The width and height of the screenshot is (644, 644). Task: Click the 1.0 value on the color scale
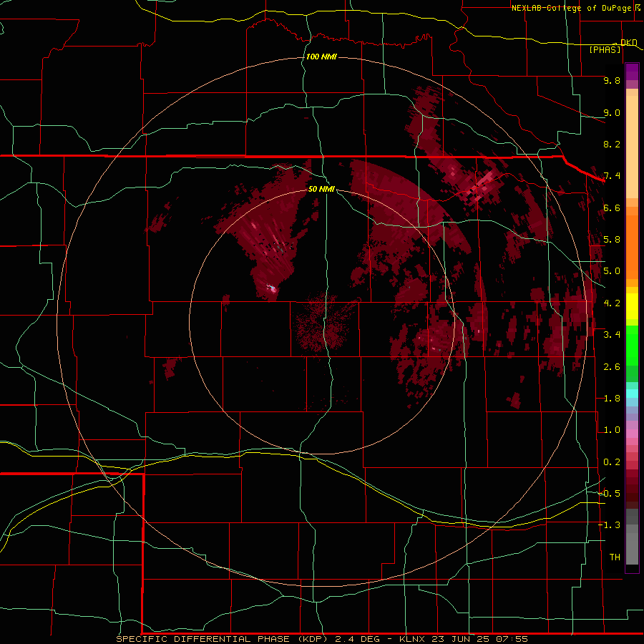coord(612,430)
